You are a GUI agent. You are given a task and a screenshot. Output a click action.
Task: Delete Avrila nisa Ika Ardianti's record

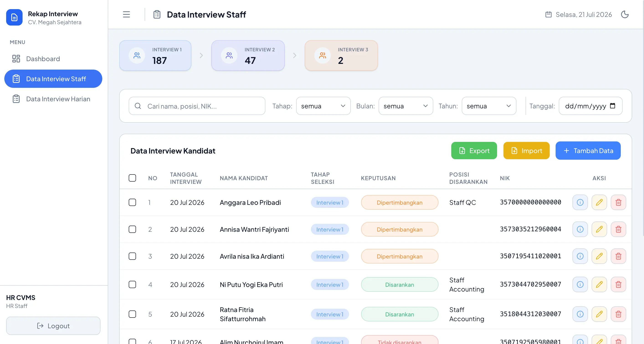tap(618, 256)
